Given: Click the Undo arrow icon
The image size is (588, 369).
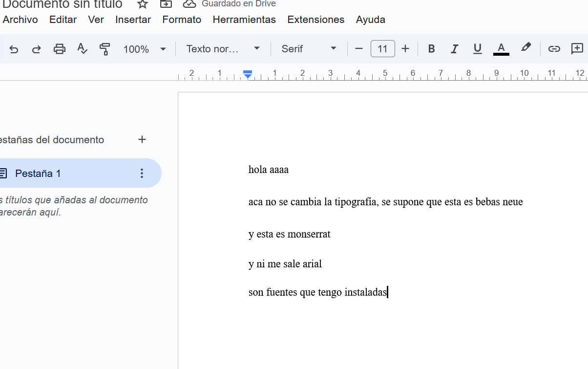Looking at the screenshot, I should click(14, 49).
